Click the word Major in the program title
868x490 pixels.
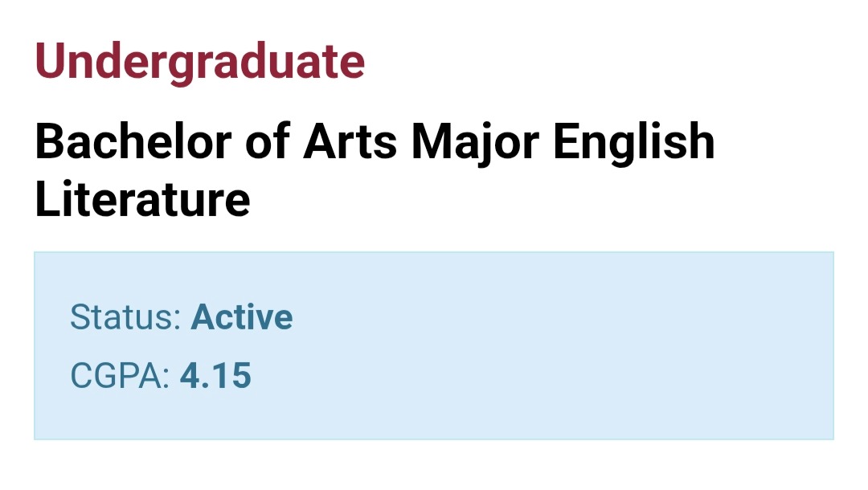(475, 144)
